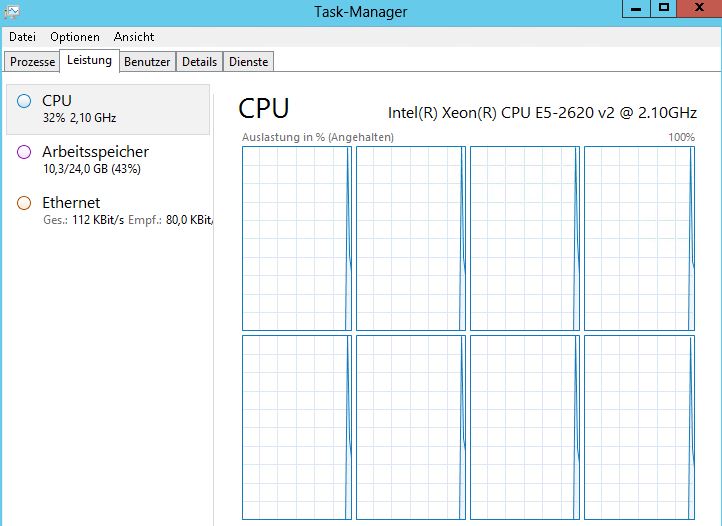Screen dimensions: 722x526
Task: Click the large CPU heading
Action: click(264, 109)
